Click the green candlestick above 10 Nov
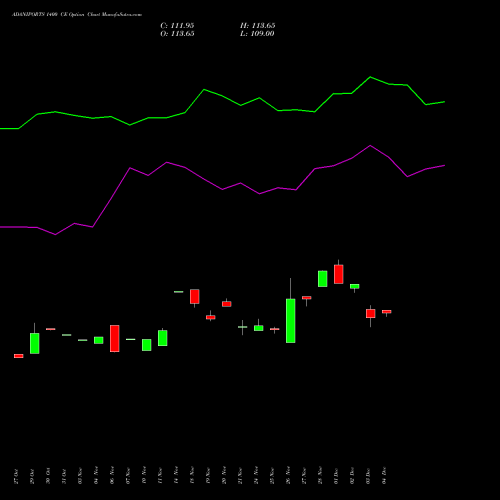Viewport: 500px width, 500px height. click(147, 345)
